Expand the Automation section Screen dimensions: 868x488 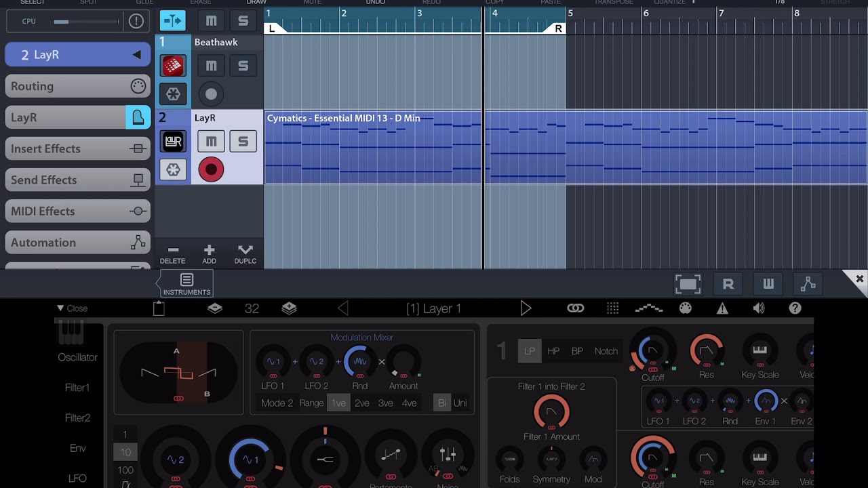[x=78, y=242]
